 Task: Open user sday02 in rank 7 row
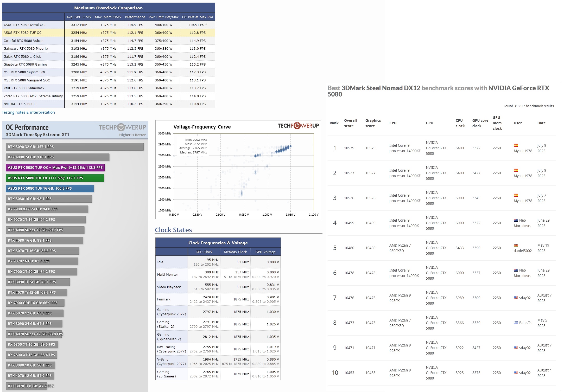pyautogui.click(x=525, y=298)
